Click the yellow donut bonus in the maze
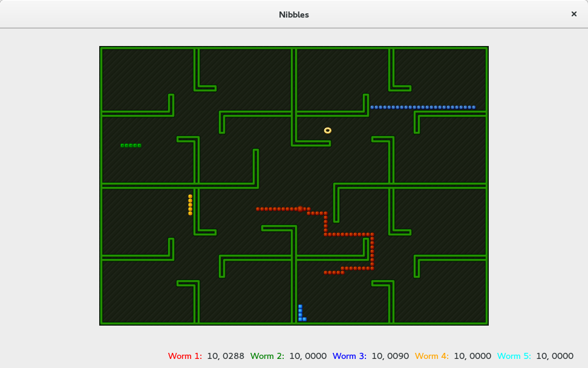 point(328,130)
